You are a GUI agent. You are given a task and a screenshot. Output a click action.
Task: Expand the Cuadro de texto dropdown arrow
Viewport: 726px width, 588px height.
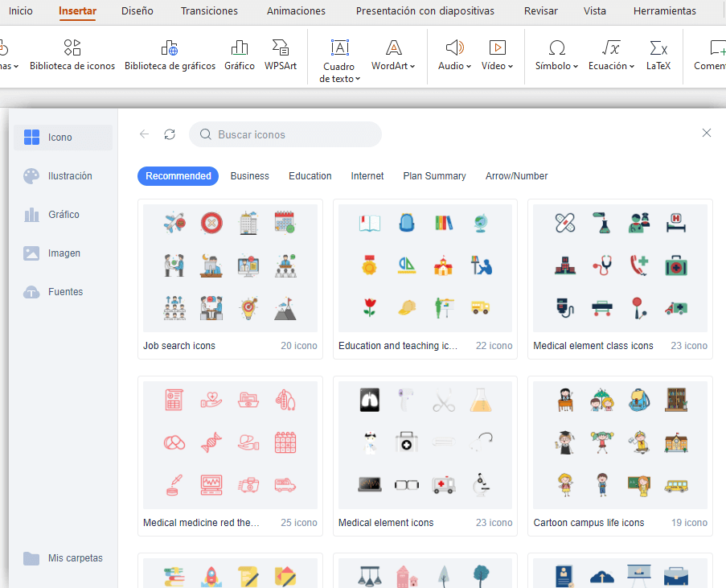click(x=358, y=80)
